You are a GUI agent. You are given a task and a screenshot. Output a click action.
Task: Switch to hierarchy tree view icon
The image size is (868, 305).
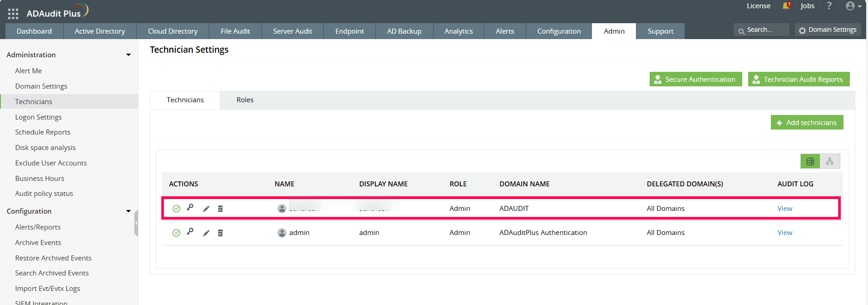830,161
